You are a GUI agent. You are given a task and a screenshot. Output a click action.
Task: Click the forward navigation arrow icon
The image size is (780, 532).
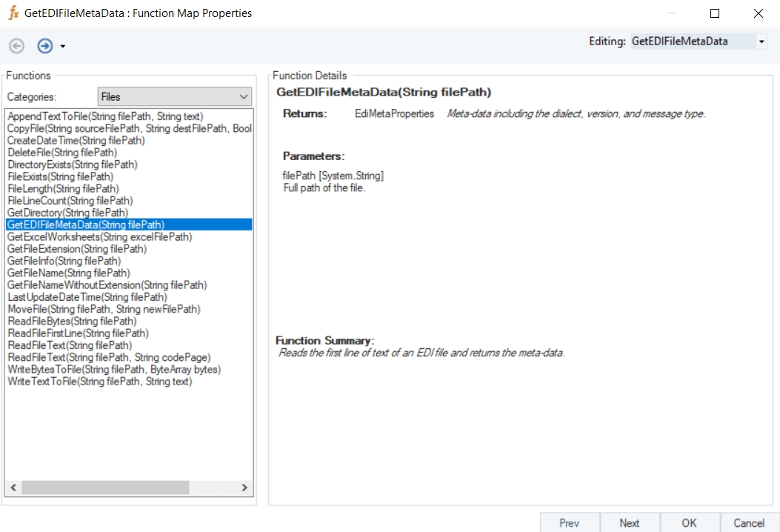point(45,46)
